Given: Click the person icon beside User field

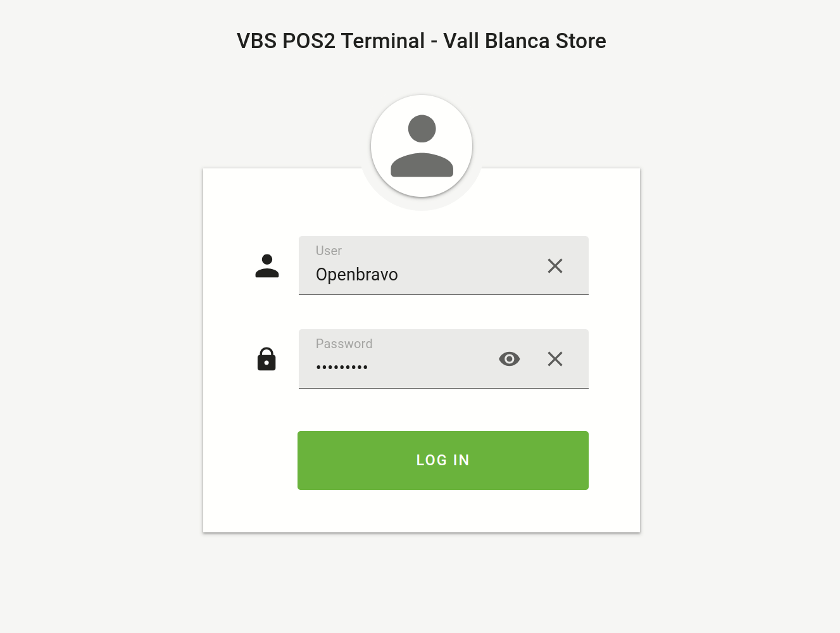Looking at the screenshot, I should pos(267,266).
